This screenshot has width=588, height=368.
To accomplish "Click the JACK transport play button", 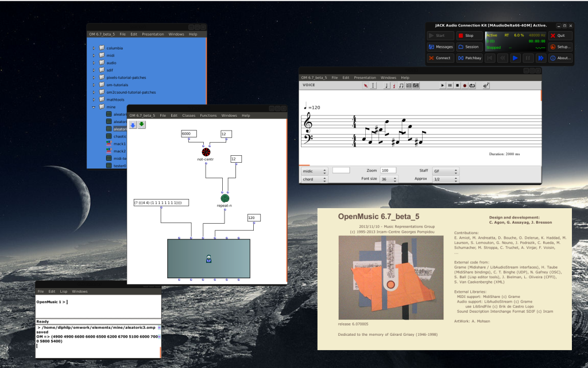I will [x=515, y=58].
